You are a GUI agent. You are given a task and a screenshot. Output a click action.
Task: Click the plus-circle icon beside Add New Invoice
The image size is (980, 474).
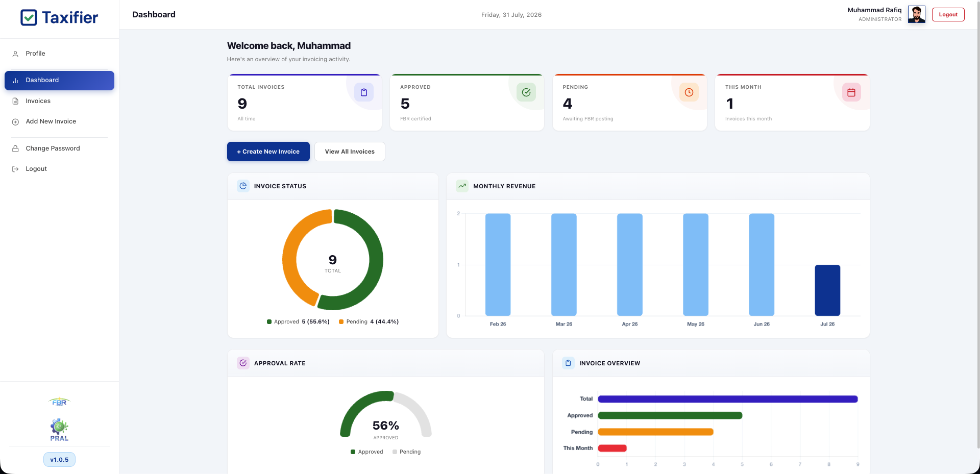click(15, 121)
